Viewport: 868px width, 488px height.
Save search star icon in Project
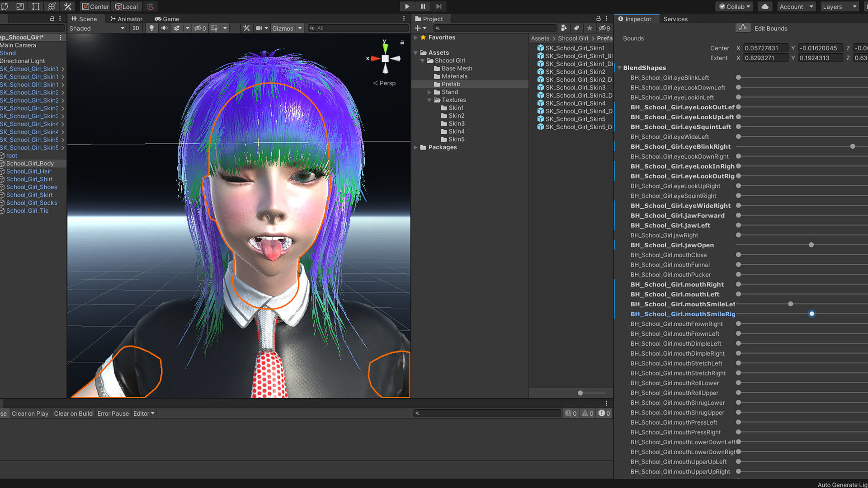point(589,28)
